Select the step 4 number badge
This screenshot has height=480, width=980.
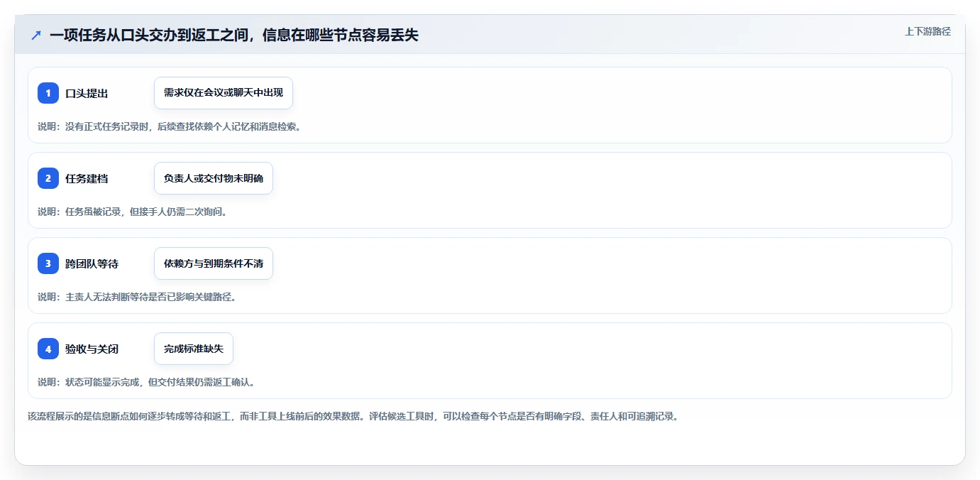click(x=48, y=349)
